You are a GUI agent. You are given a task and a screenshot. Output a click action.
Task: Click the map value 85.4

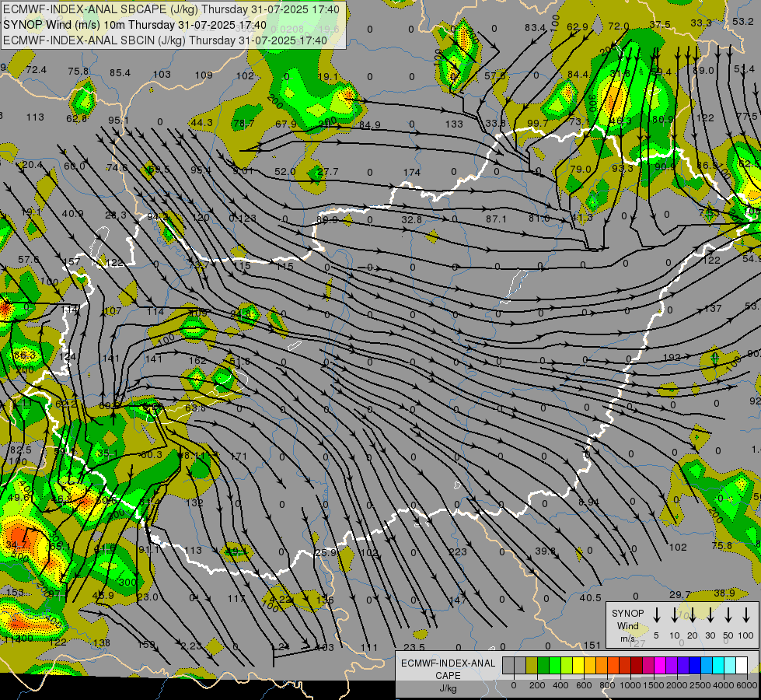[x=120, y=73]
